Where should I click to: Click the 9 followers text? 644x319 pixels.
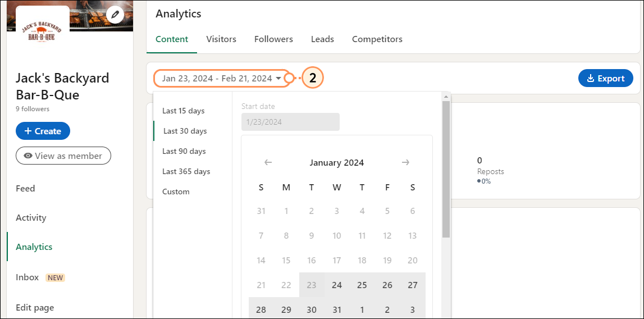click(x=33, y=109)
